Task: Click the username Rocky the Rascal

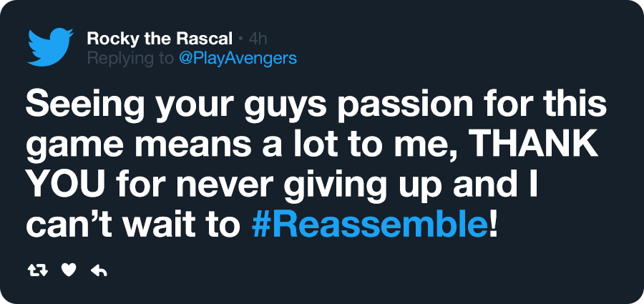Action: (160, 39)
